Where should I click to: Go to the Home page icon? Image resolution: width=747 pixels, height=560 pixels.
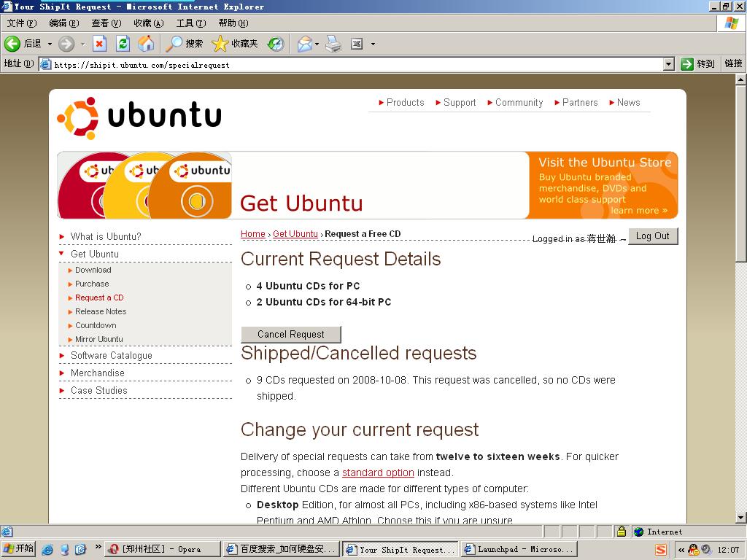pos(146,44)
